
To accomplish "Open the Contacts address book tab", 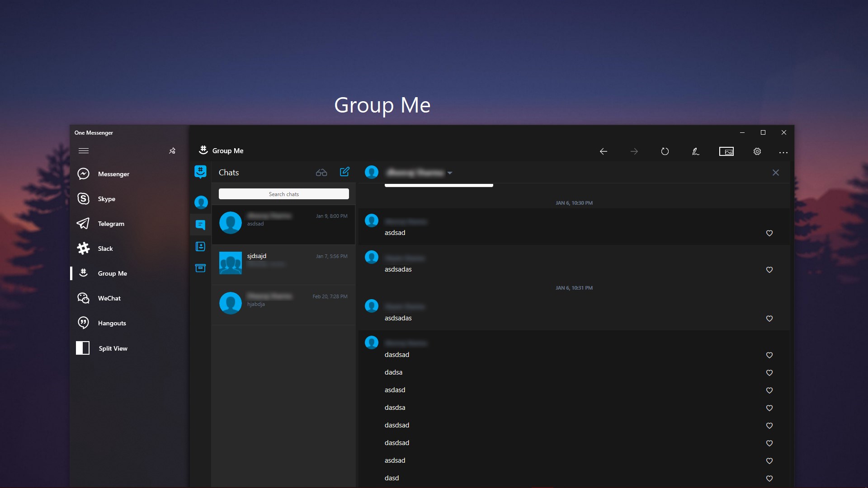I will (x=200, y=246).
